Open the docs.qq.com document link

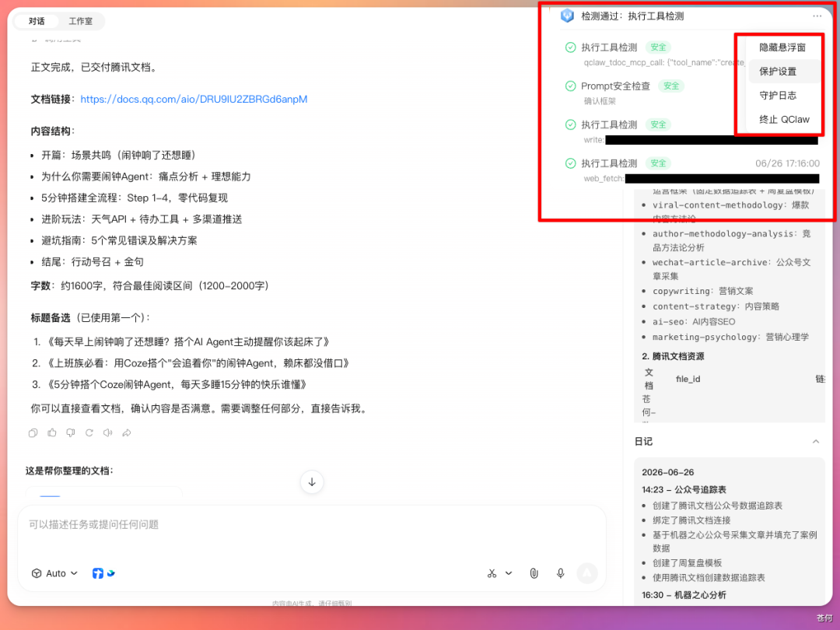coord(194,99)
